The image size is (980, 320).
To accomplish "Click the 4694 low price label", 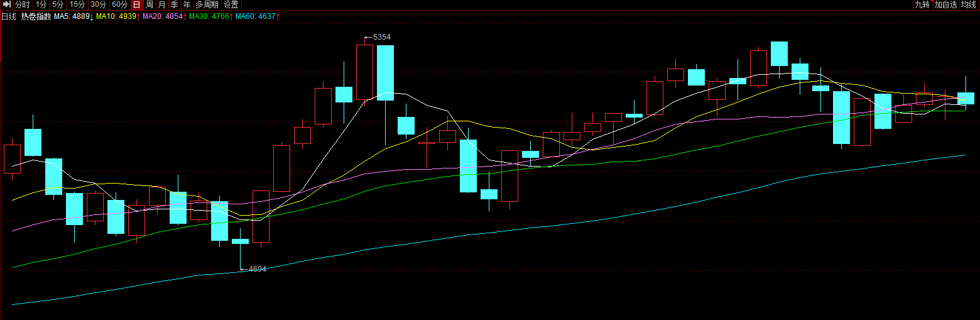I will [258, 269].
